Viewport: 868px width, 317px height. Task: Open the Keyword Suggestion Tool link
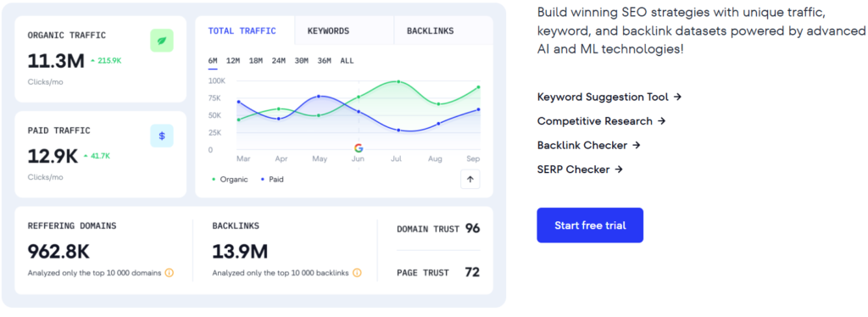point(609,97)
